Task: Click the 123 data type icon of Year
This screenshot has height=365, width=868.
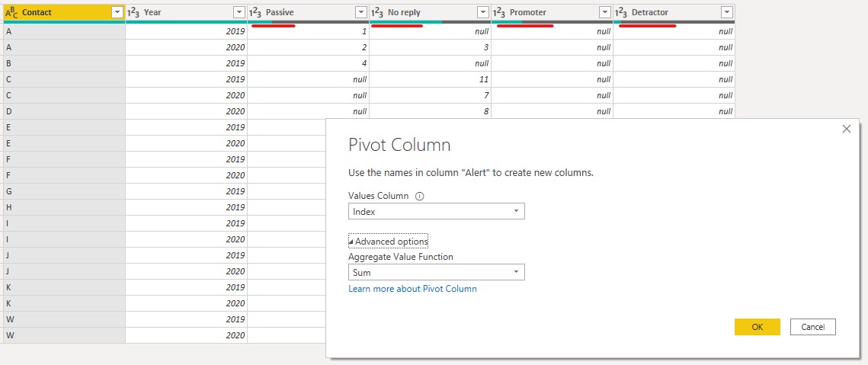Action: (133, 12)
